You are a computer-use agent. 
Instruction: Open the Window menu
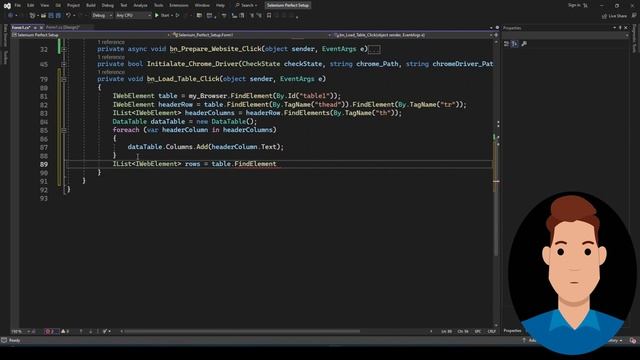point(202,5)
